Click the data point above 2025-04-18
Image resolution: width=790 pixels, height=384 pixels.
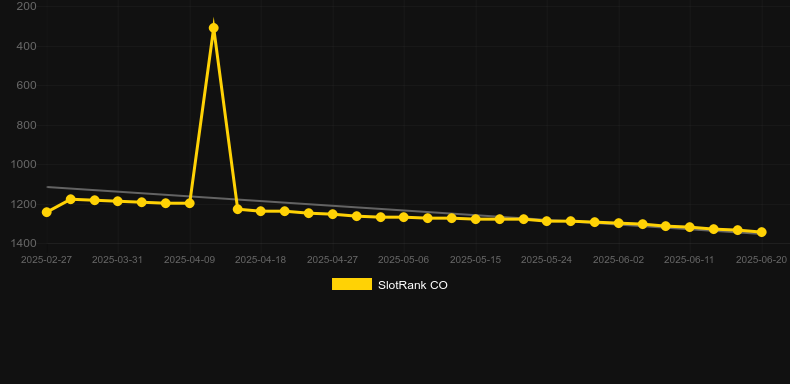tap(261, 211)
